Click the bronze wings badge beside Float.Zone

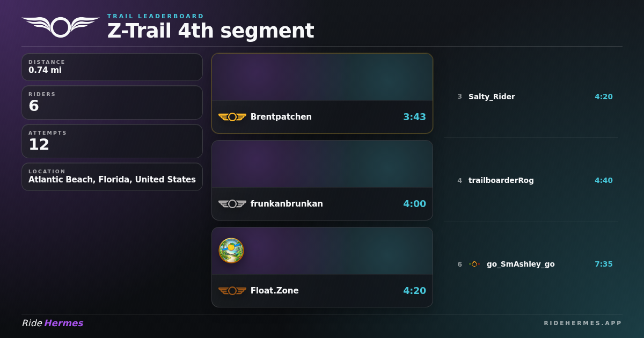click(232, 291)
